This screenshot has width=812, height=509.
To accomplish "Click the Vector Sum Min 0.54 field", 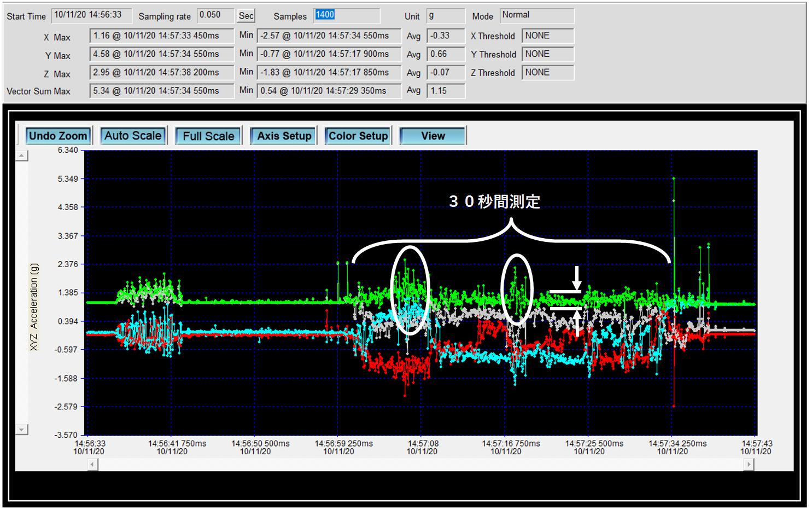I will (x=329, y=91).
